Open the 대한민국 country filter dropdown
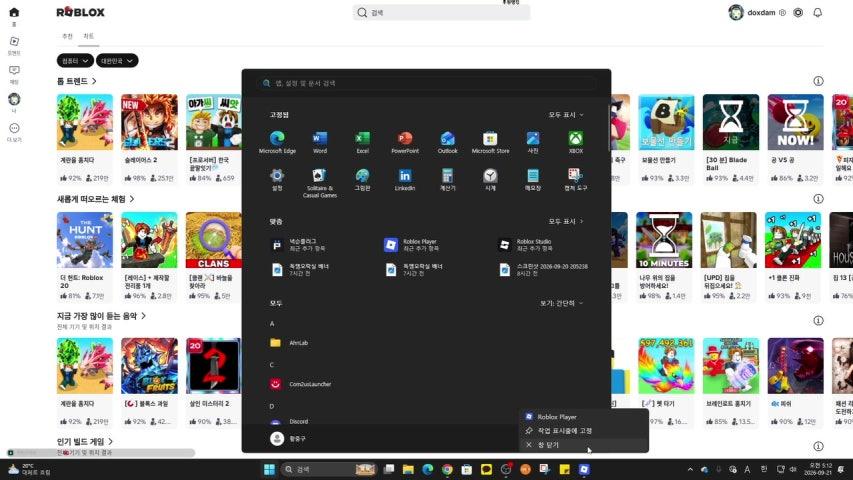This screenshot has width=853, height=480. 117,61
